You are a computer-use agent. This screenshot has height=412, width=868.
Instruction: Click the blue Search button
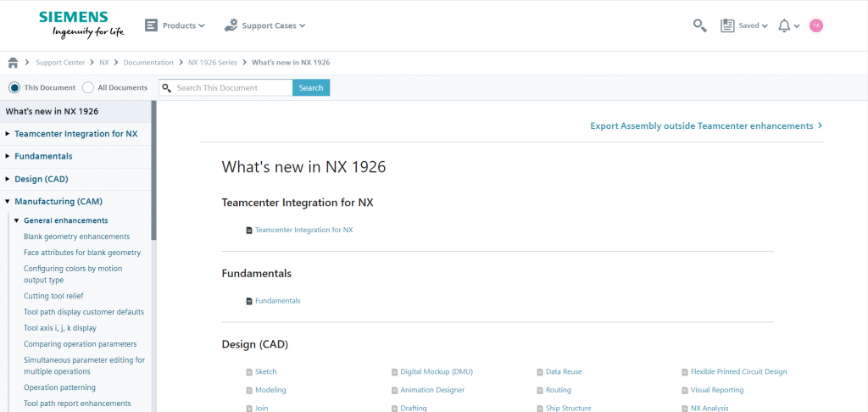point(311,87)
